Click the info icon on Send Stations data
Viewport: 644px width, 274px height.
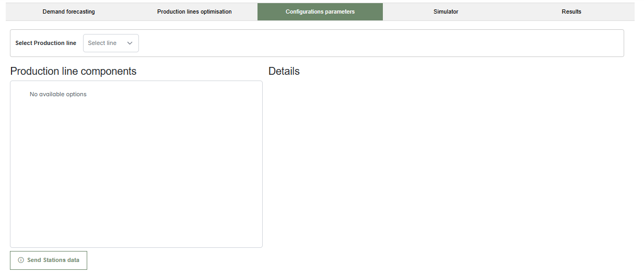click(21, 260)
